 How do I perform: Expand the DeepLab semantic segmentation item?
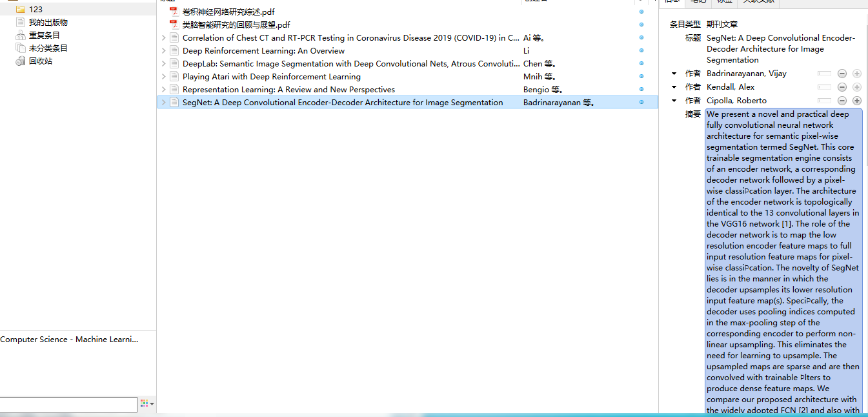point(163,63)
